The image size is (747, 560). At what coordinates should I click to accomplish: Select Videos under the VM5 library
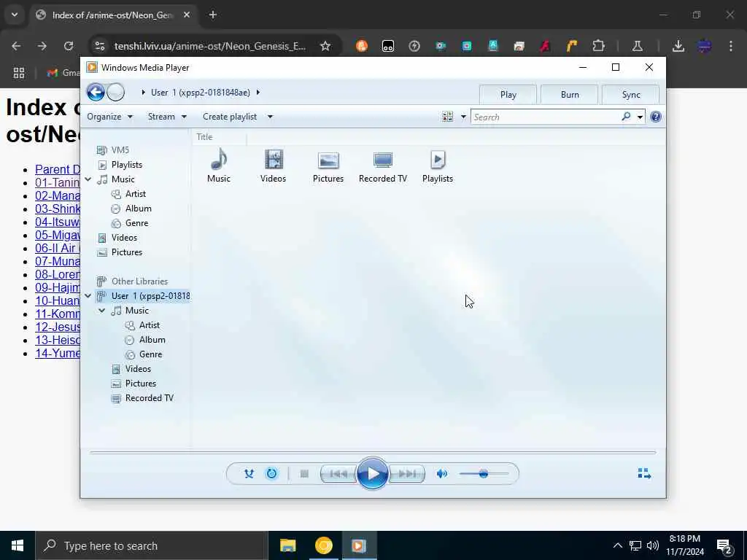124,238
